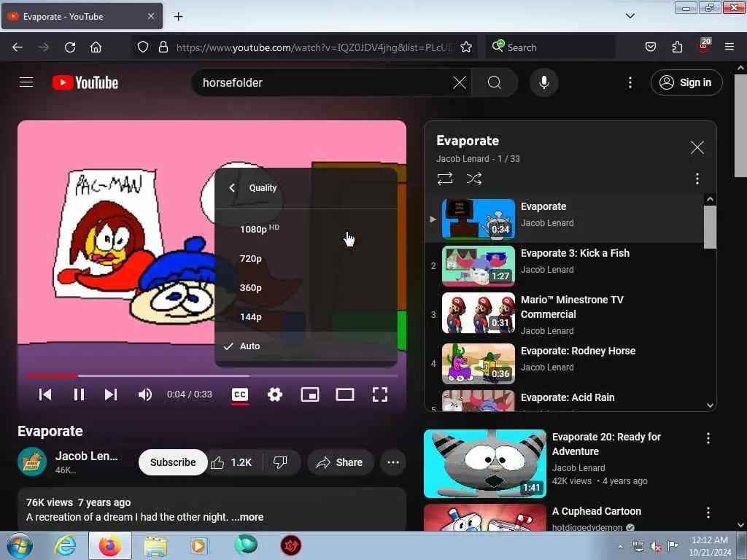Bookmark this page with star
747x560 pixels.
466,47
